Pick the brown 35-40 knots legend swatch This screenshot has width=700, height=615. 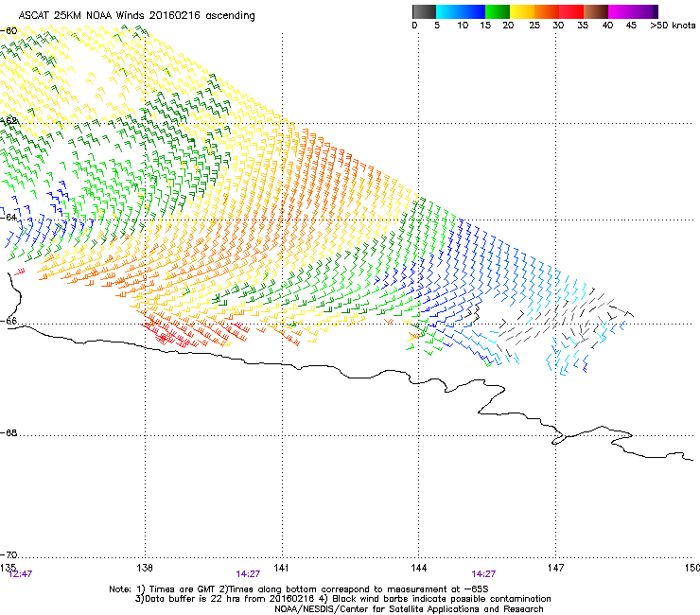click(x=596, y=11)
